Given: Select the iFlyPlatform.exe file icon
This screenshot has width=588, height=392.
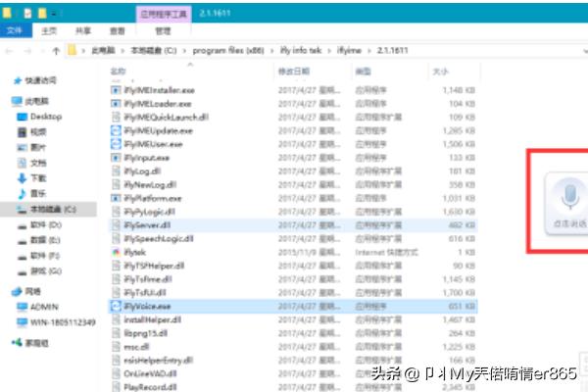Looking at the screenshot, I should (x=116, y=198).
